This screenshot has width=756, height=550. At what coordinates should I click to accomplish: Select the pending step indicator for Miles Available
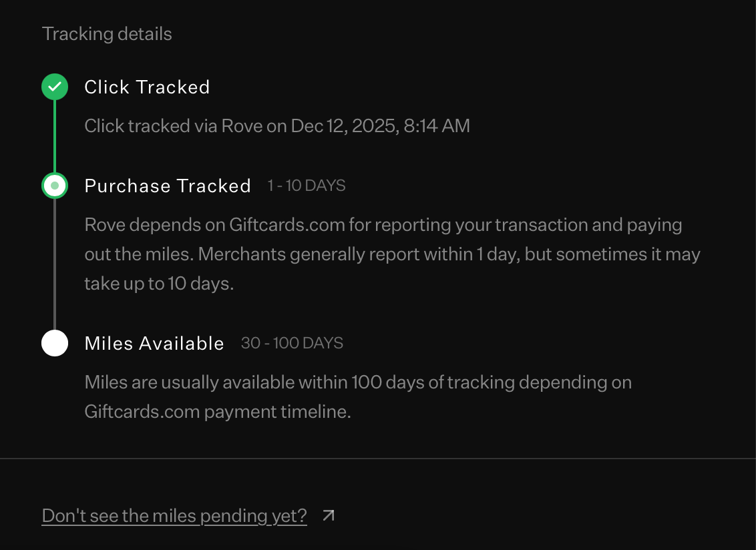pos(55,343)
